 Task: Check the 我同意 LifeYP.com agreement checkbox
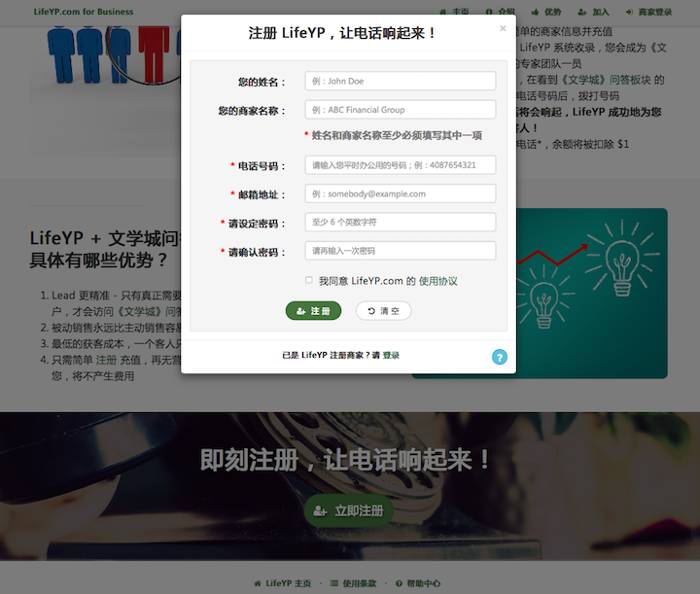click(309, 280)
